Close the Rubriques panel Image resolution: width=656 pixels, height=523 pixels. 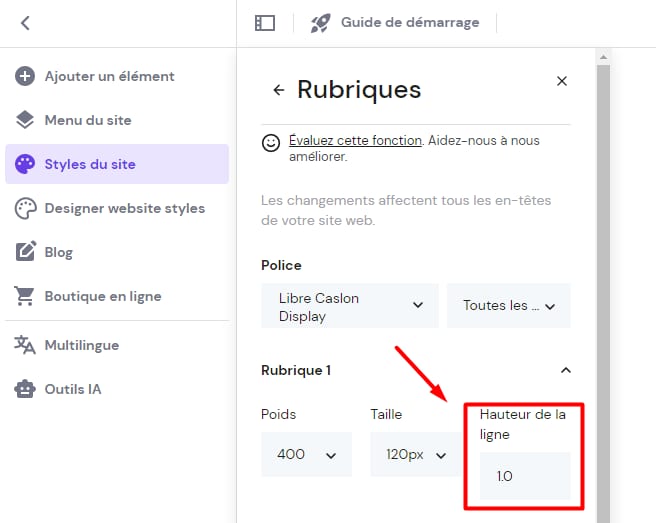pyautogui.click(x=562, y=81)
